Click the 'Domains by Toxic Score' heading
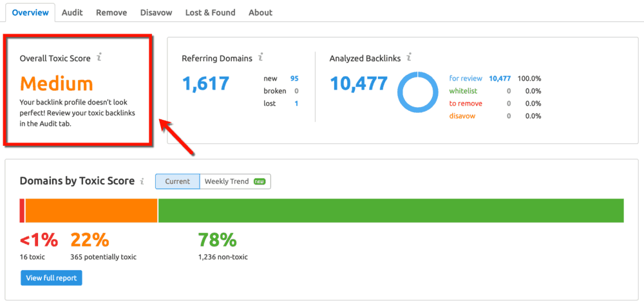 (77, 181)
